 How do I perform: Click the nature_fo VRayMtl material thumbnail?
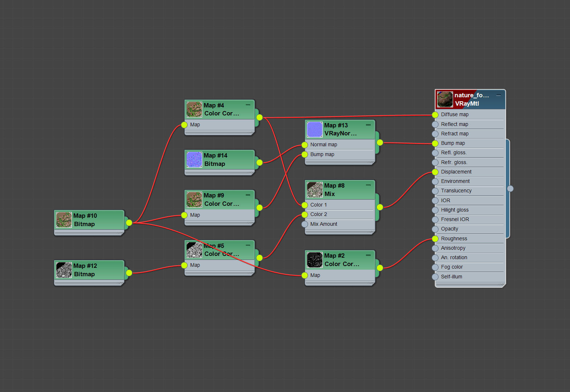[x=445, y=99]
